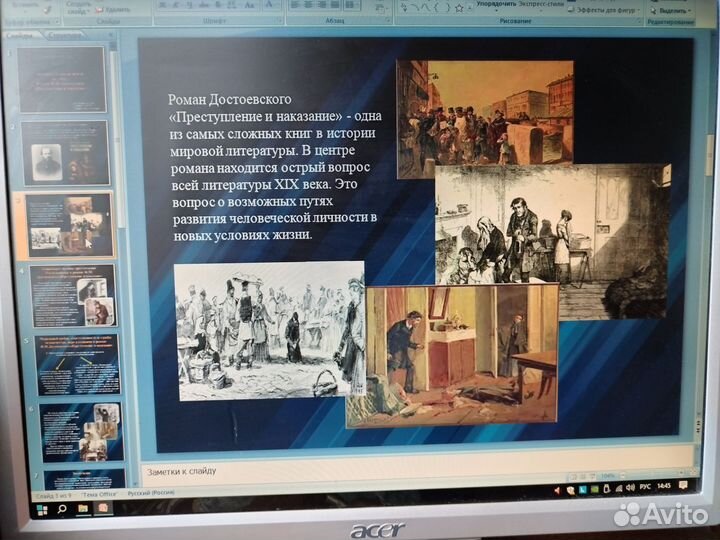Open the notification center icon
The height and width of the screenshot is (540, 720).
(684, 486)
